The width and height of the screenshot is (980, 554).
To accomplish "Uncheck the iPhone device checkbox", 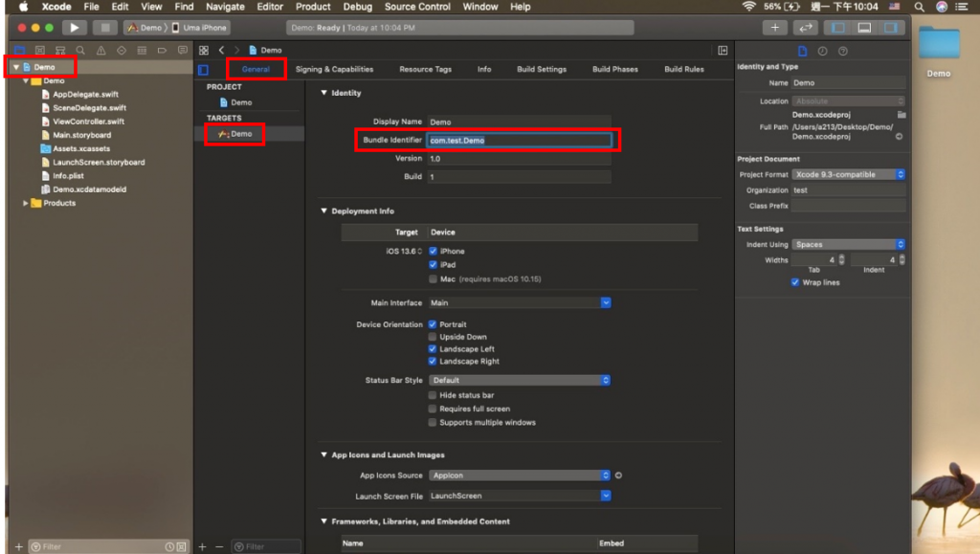I will click(x=434, y=251).
